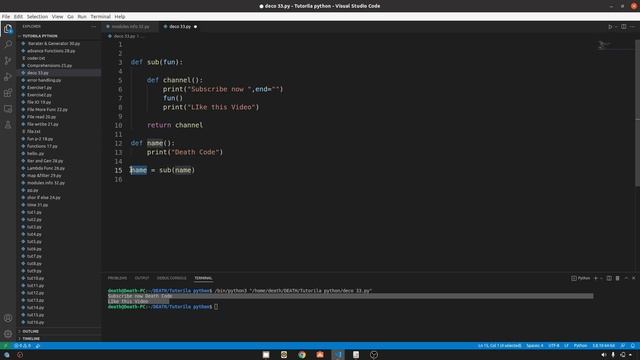Viewport: 640px width, 360px height.
Task: Click the volume icon in the system tray
Action: [x=604, y=355]
